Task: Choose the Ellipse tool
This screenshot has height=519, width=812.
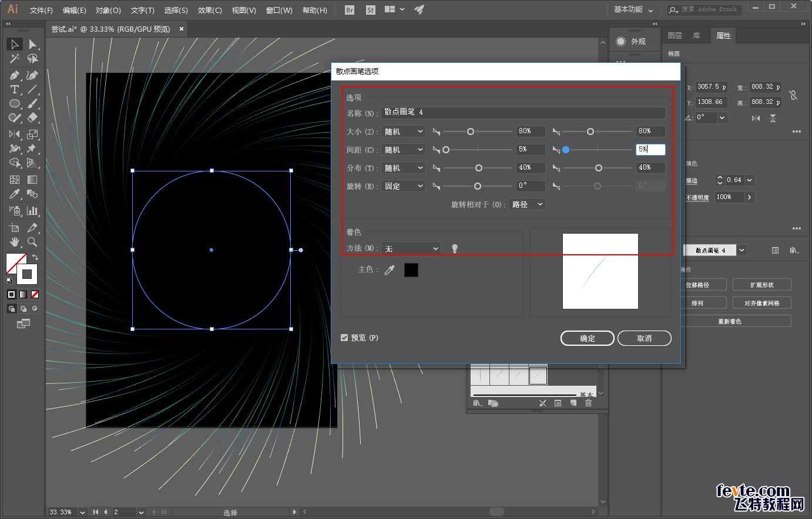Action: click(15, 103)
